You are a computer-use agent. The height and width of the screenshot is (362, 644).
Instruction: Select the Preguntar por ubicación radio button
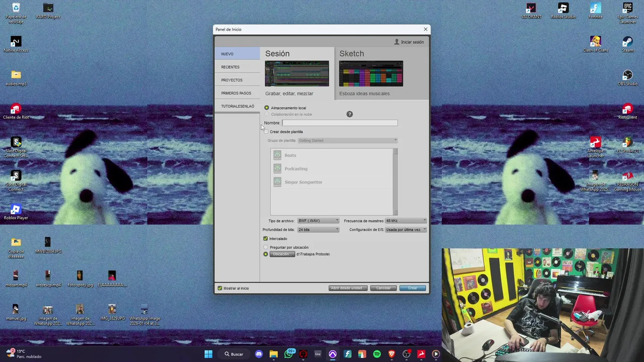pos(266,247)
